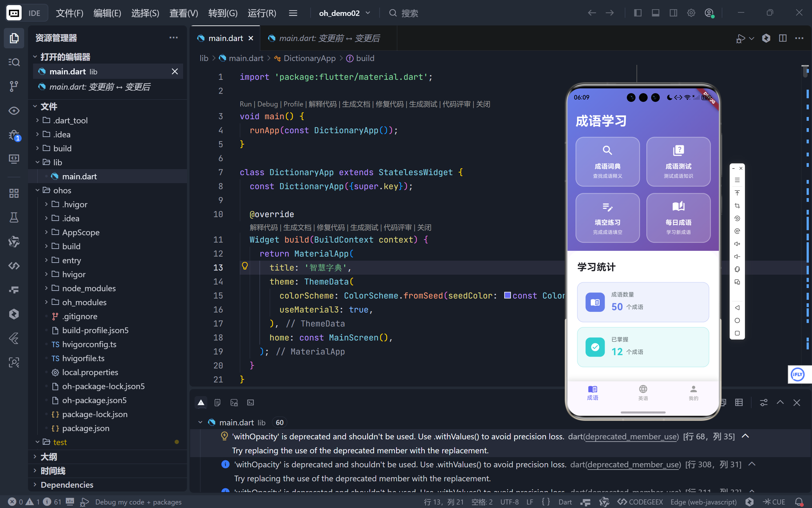Switch to the 变更前↔变更后 diff tab

[x=329, y=38]
